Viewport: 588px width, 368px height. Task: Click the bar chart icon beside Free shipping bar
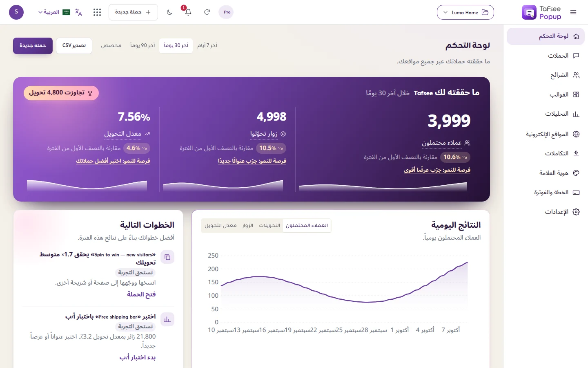click(x=167, y=320)
